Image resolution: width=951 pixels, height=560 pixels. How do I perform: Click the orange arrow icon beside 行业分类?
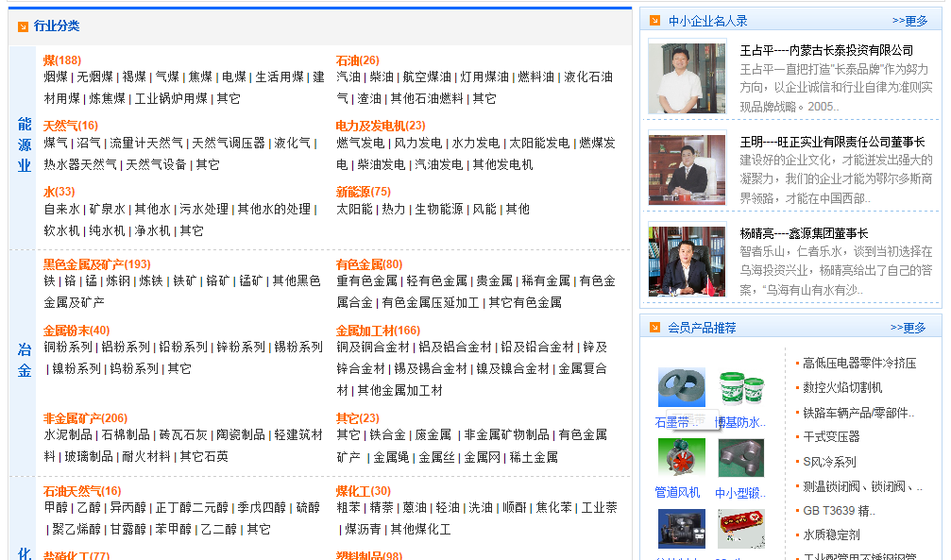tap(23, 26)
